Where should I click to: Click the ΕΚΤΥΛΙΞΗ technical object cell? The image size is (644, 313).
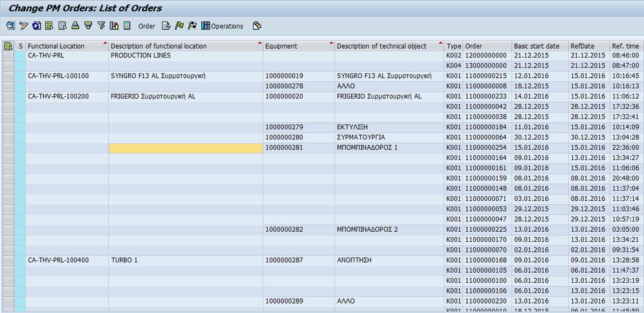(x=389, y=127)
